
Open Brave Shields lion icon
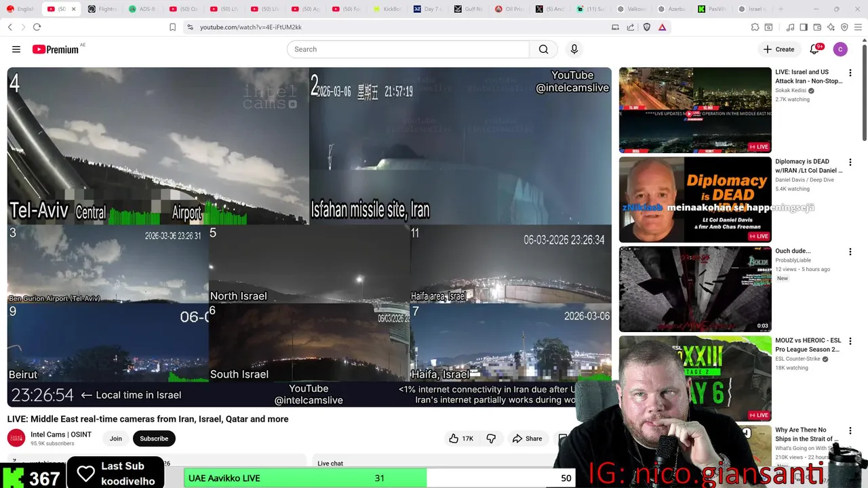click(x=647, y=27)
